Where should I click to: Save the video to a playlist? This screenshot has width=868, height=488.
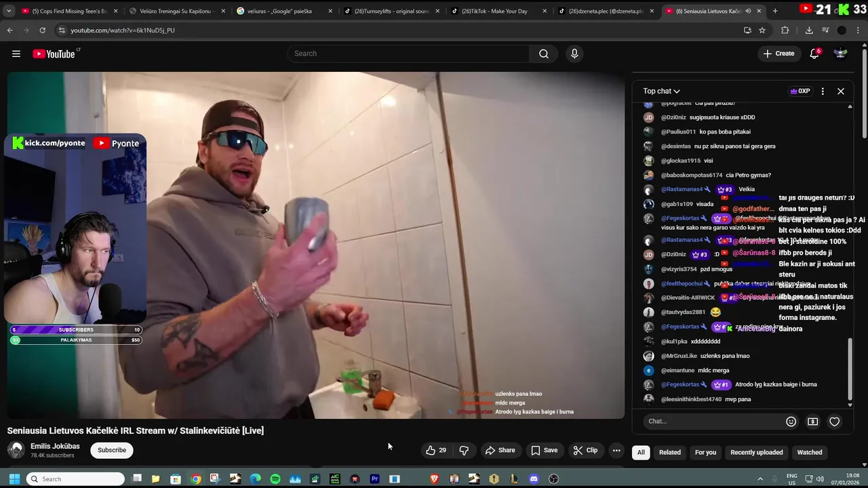pos(544,450)
